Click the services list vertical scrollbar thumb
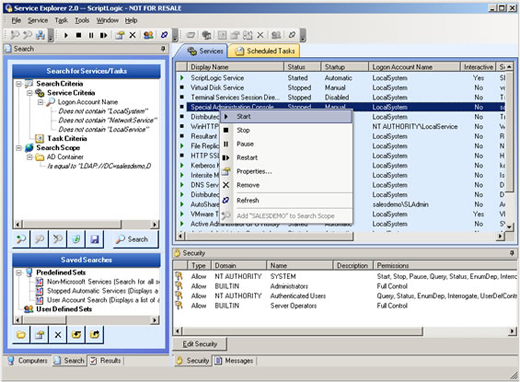Screen dimensions: 520x382 point(509,132)
